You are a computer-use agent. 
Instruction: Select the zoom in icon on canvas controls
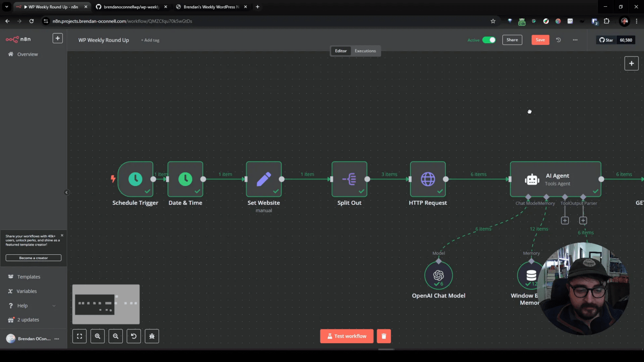tap(97, 336)
